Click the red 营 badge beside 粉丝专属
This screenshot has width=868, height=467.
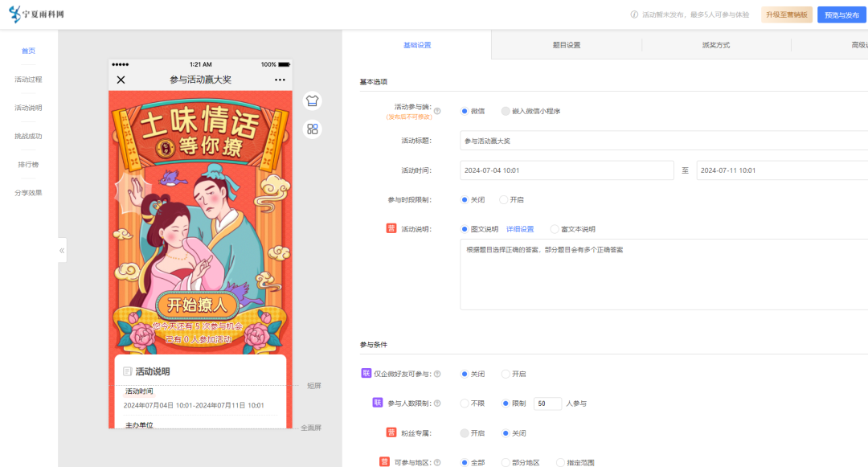coord(391,432)
